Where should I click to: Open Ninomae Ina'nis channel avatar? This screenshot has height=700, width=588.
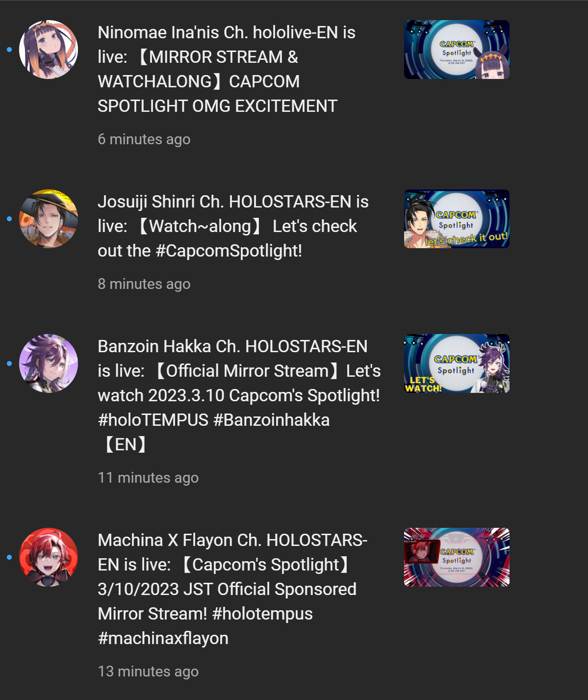[49, 50]
